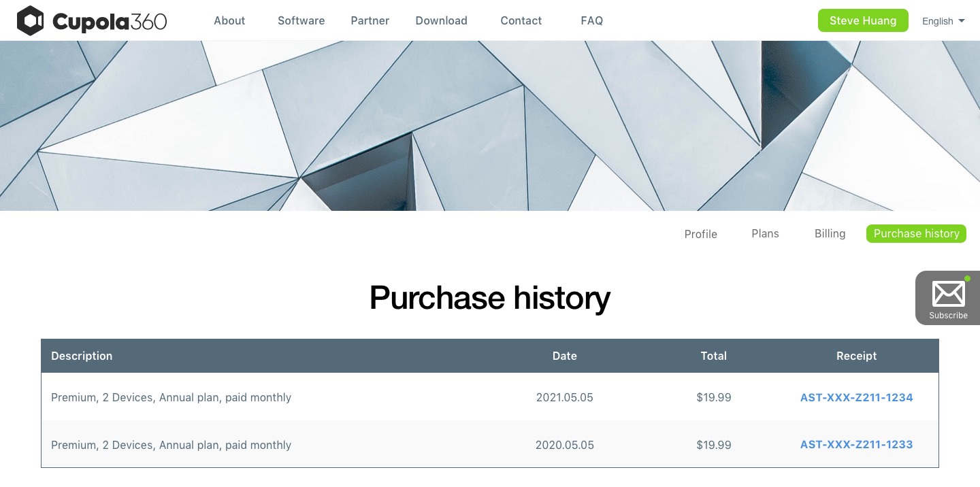Click the Purchase history page heading
This screenshot has width=980, height=487.
point(490,298)
